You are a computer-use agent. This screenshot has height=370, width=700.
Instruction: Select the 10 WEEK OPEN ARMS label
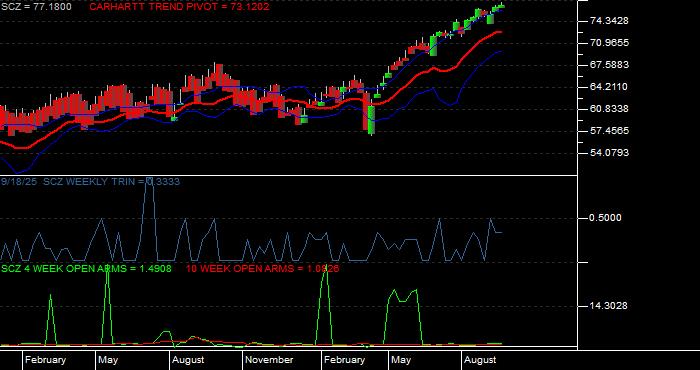click(x=262, y=269)
